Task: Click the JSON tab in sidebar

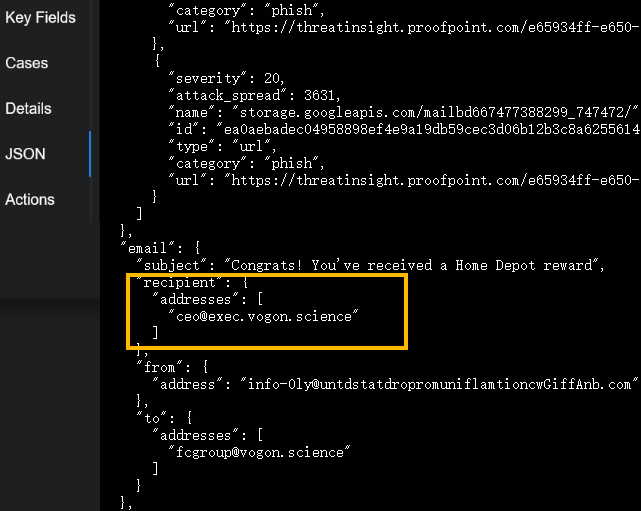Action: click(x=25, y=154)
